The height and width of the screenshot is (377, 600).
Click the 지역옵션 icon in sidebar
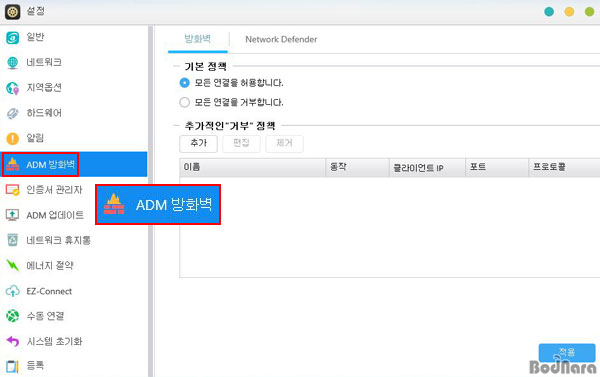pos(13,88)
